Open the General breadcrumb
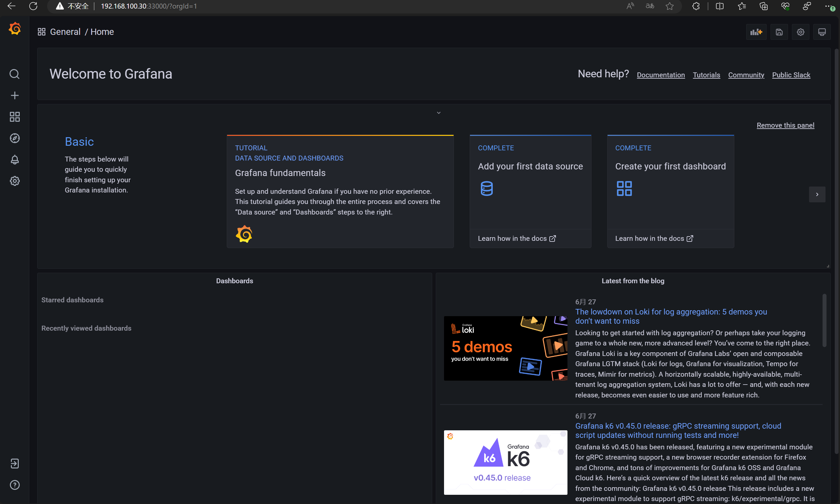 click(65, 32)
